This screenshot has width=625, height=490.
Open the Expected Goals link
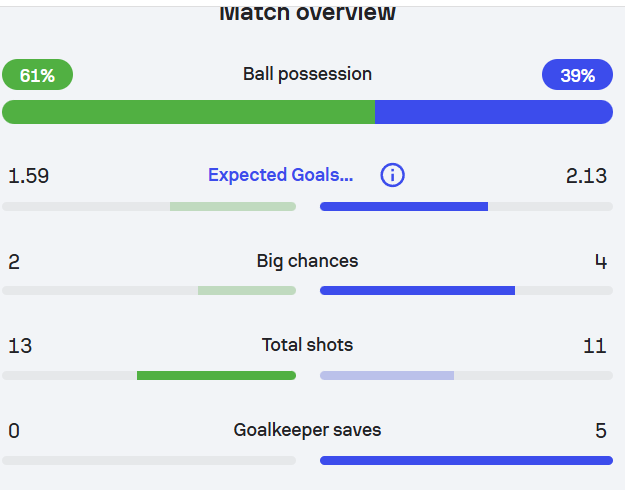coord(280,176)
